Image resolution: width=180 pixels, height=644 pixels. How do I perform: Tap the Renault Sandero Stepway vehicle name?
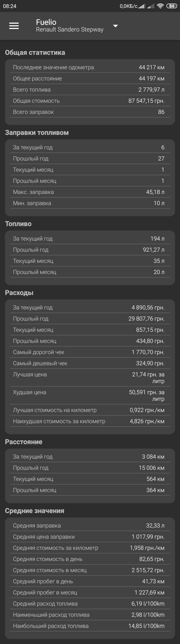[70, 30]
